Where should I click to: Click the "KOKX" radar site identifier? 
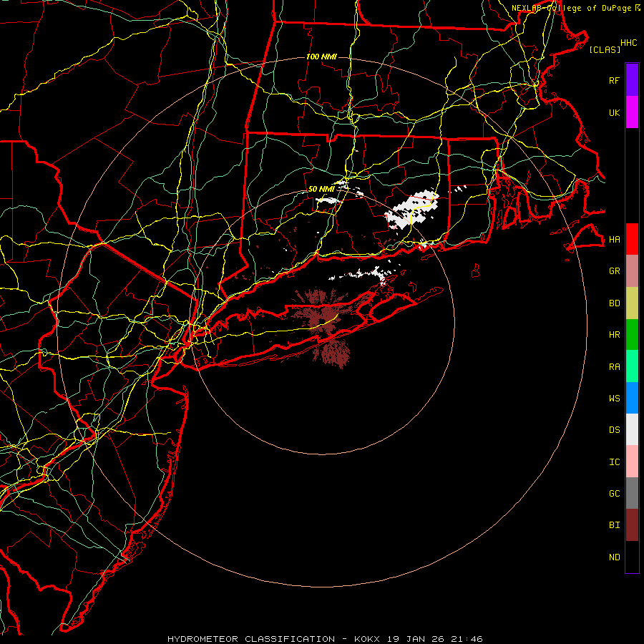(367, 639)
